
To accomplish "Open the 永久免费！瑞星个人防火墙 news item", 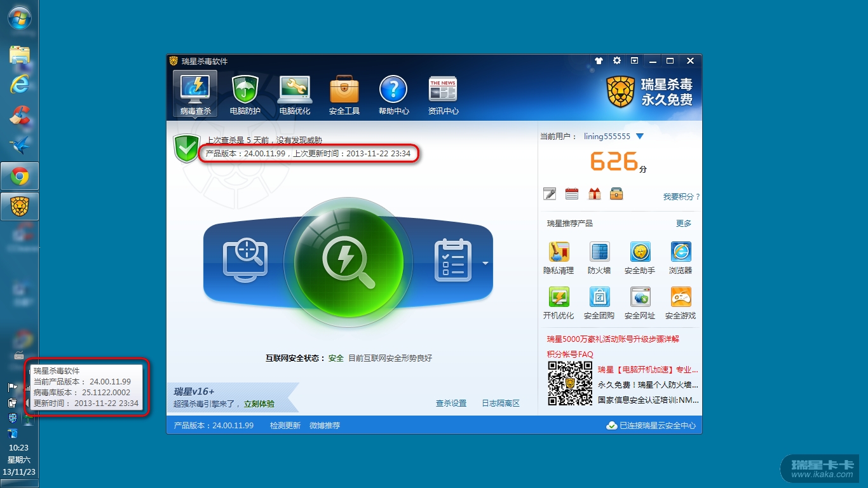I will [x=648, y=385].
